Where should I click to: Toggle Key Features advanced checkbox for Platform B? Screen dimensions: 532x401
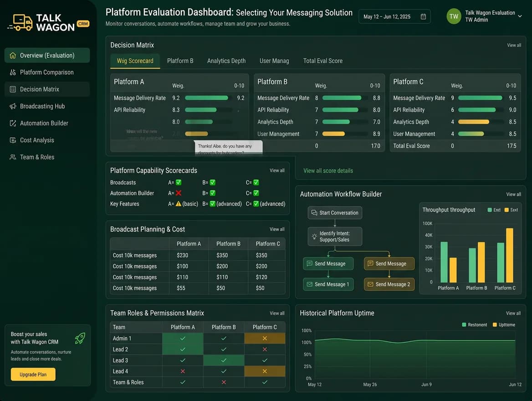tap(212, 204)
